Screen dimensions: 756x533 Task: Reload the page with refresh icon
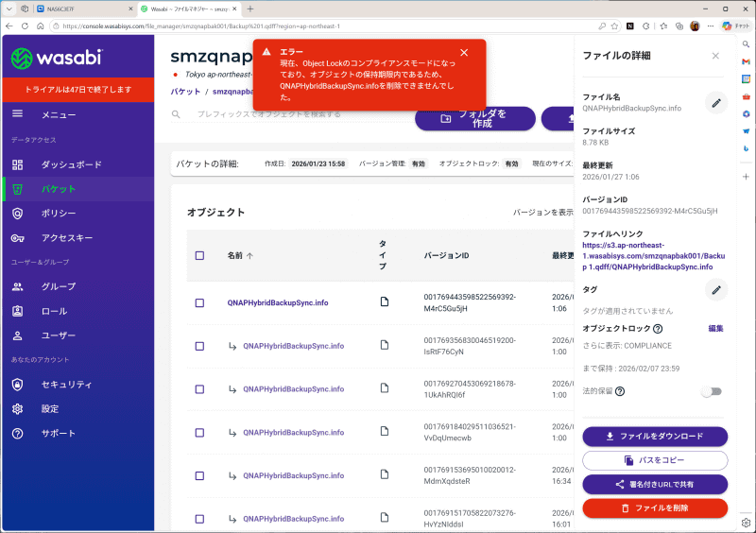[x=25, y=26]
